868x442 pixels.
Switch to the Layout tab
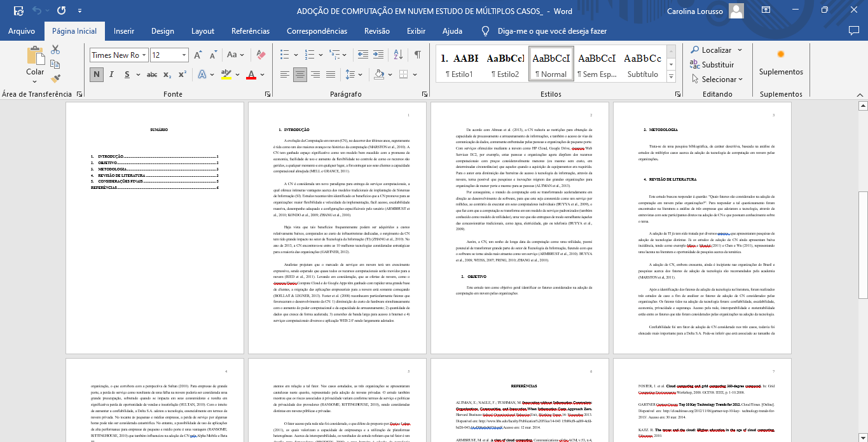[203, 31]
